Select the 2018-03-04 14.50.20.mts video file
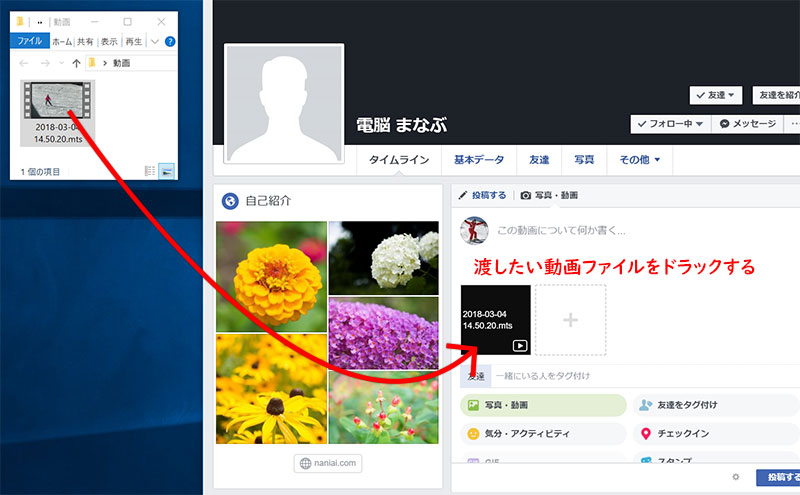Image resolution: width=800 pixels, height=495 pixels. [58, 113]
